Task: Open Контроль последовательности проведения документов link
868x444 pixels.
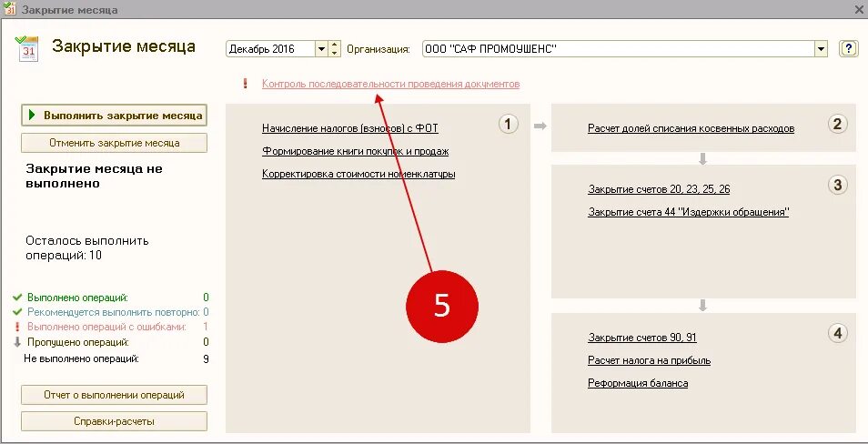Action: (391, 84)
